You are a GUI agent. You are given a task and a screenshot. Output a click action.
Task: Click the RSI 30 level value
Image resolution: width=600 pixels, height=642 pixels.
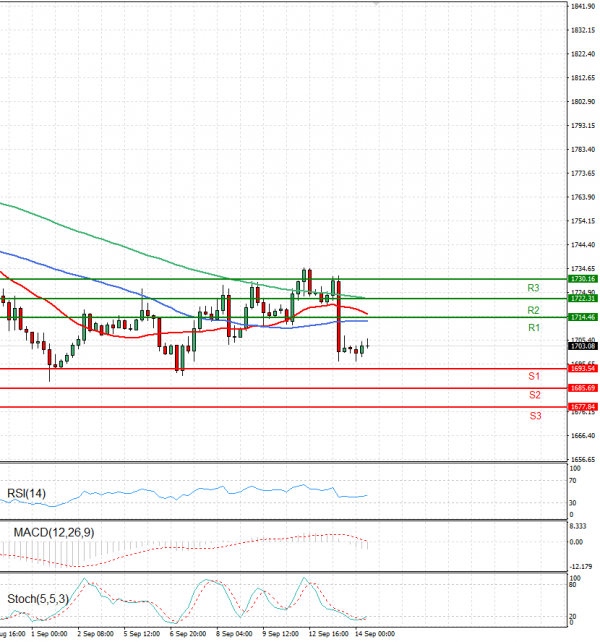(573, 503)
